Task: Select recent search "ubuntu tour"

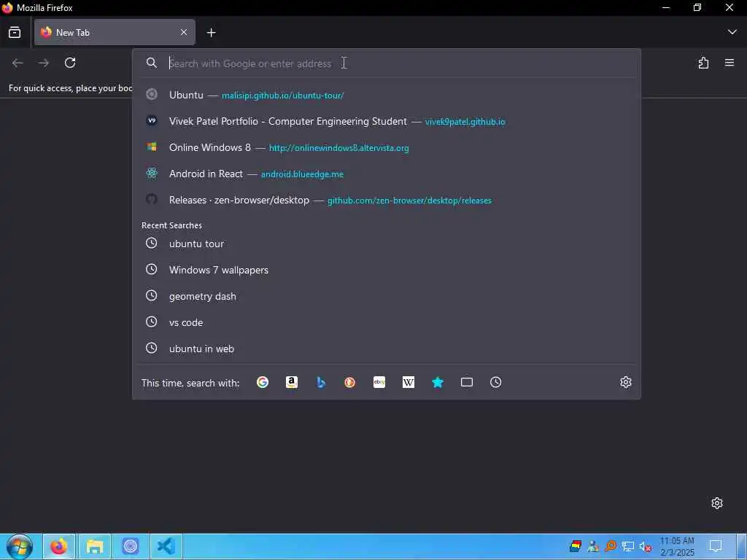Action: pos(388,244)
